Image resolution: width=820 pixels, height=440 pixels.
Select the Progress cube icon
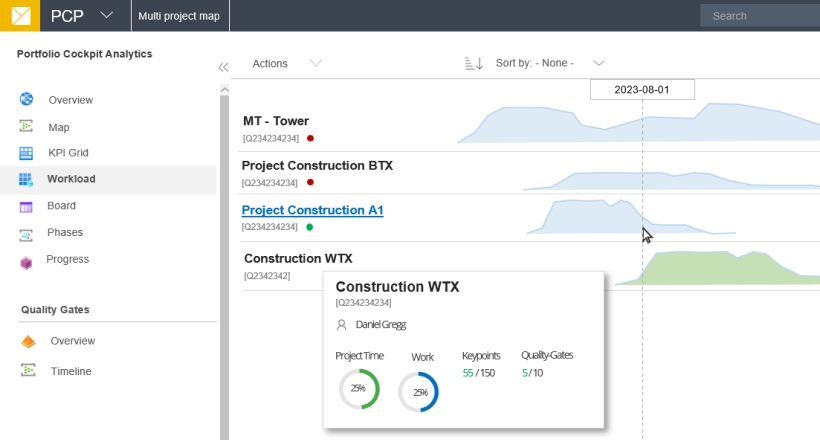[x=27, y=260]
